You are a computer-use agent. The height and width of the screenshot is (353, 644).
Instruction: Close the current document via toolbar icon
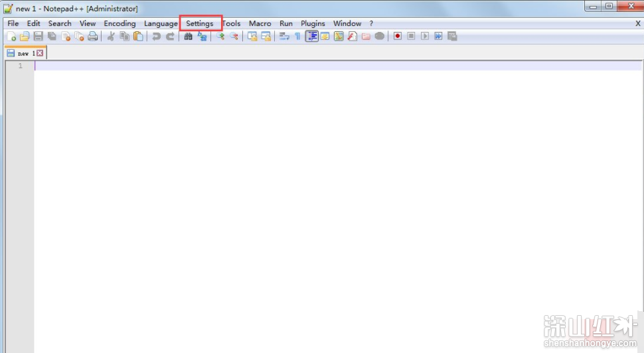[66, 37]
